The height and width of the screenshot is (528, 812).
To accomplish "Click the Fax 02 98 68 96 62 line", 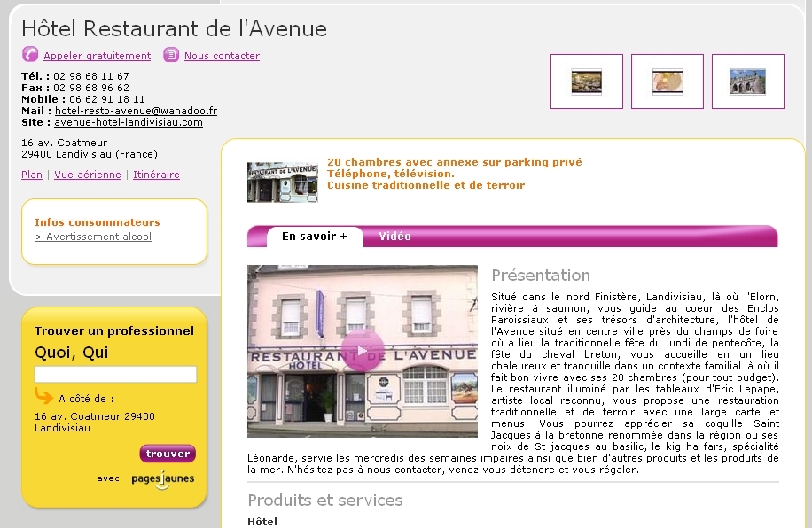I will pos(75,88).
